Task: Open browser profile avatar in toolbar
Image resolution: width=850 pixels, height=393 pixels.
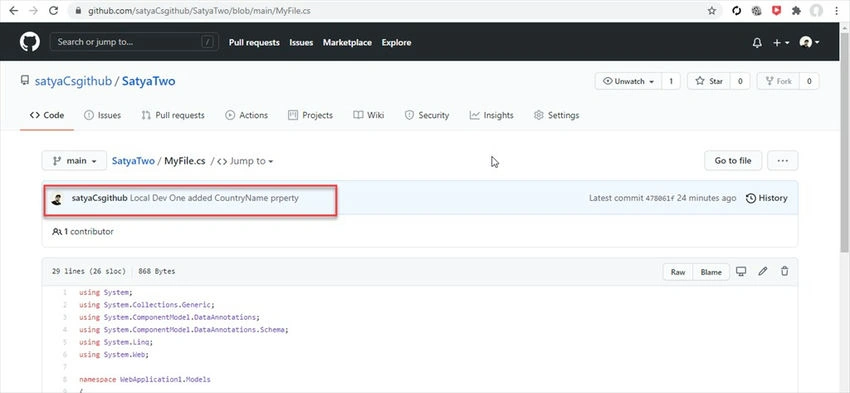Action: (x=816, y=11)
